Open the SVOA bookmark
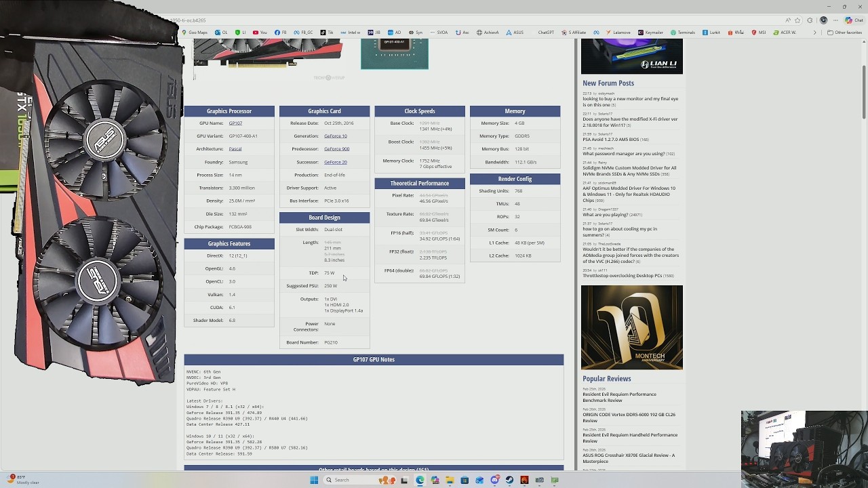Viewport: 868px width, 488px height. point(439,33)
